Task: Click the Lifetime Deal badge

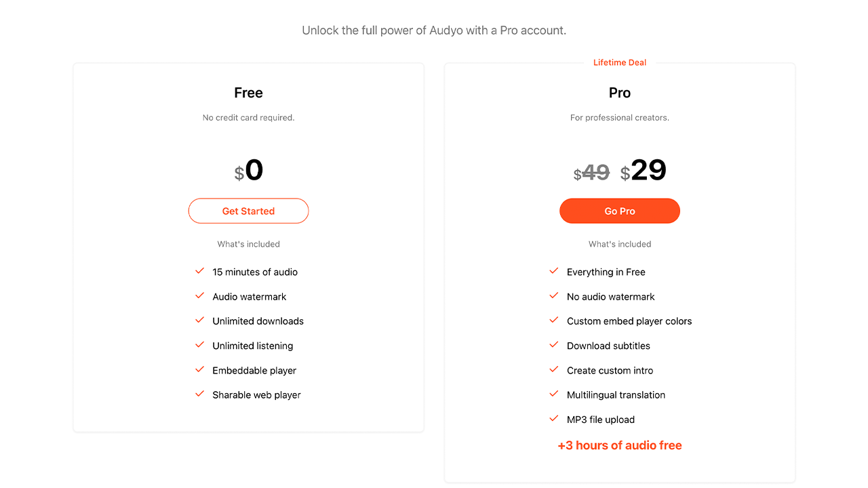Action: 620,62
